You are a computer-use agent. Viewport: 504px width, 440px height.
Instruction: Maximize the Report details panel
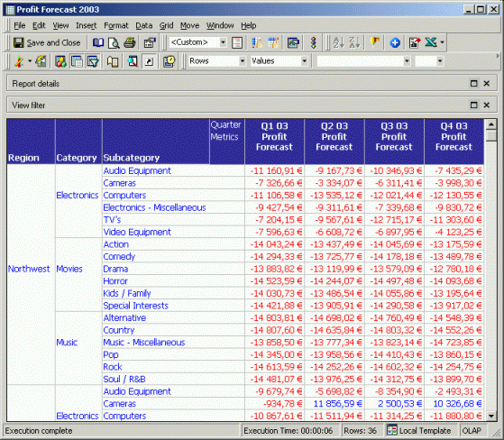473,84
